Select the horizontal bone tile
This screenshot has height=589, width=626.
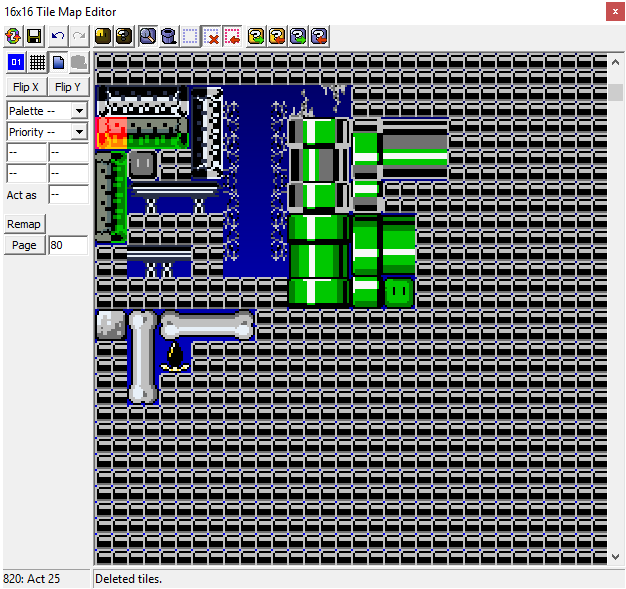(x=207, y=325)
